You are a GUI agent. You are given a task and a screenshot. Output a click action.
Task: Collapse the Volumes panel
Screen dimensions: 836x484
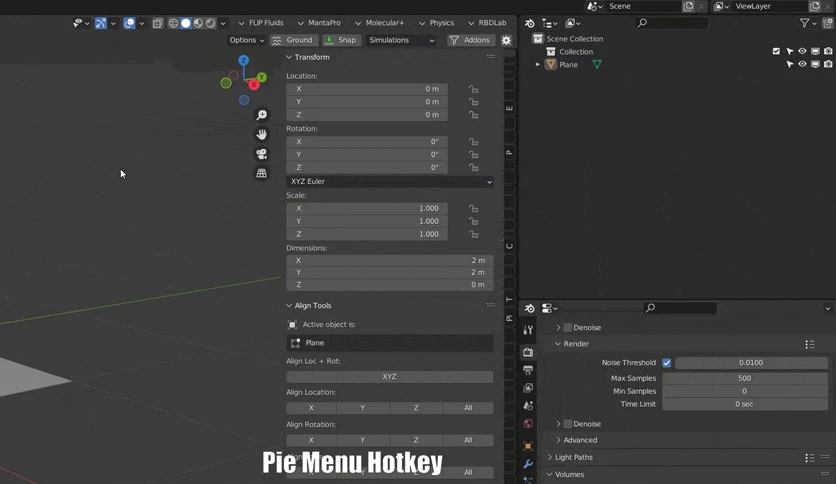click(550, 474)
